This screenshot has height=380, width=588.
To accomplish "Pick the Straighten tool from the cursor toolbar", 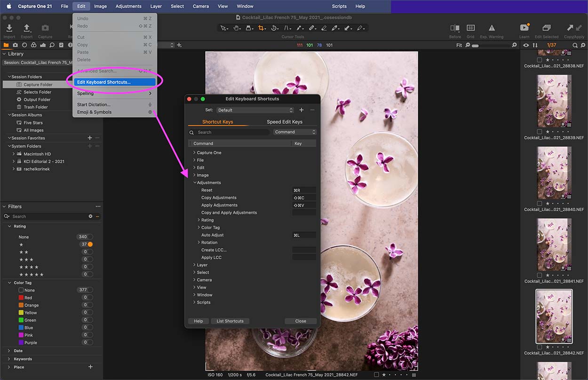I will [287, 28].
